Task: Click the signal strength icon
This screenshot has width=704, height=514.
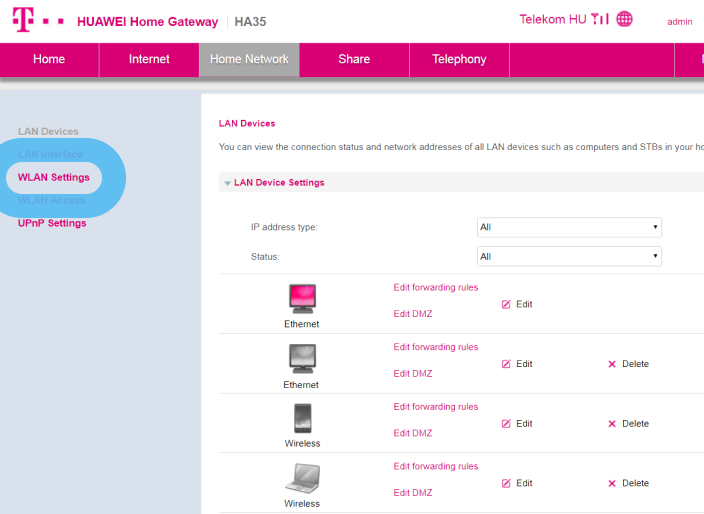Action: (x=600, y=19)
